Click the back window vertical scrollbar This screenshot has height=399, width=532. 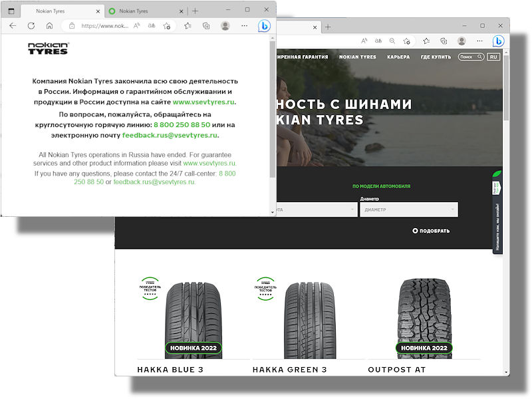[x=506, y=88]
